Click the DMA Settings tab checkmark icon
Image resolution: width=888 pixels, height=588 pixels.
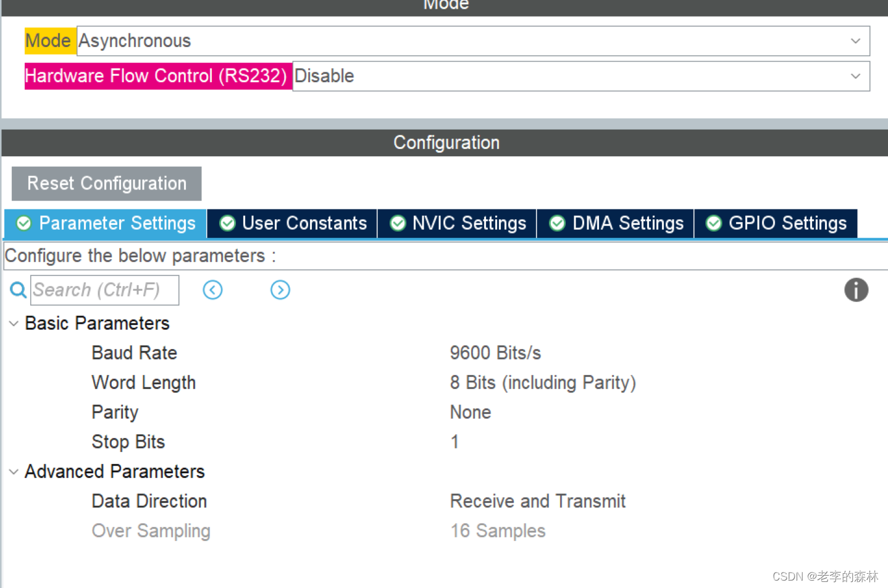(557, 223)
